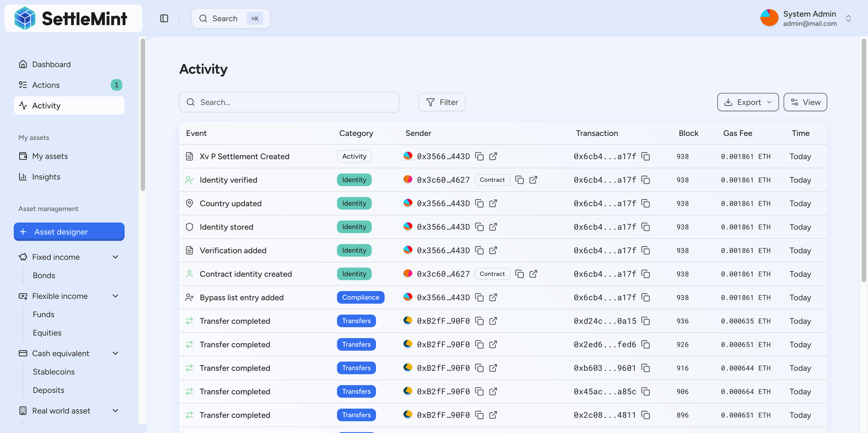
Task: Collapse the Fixed income section
Action: (x=115, y=257)
